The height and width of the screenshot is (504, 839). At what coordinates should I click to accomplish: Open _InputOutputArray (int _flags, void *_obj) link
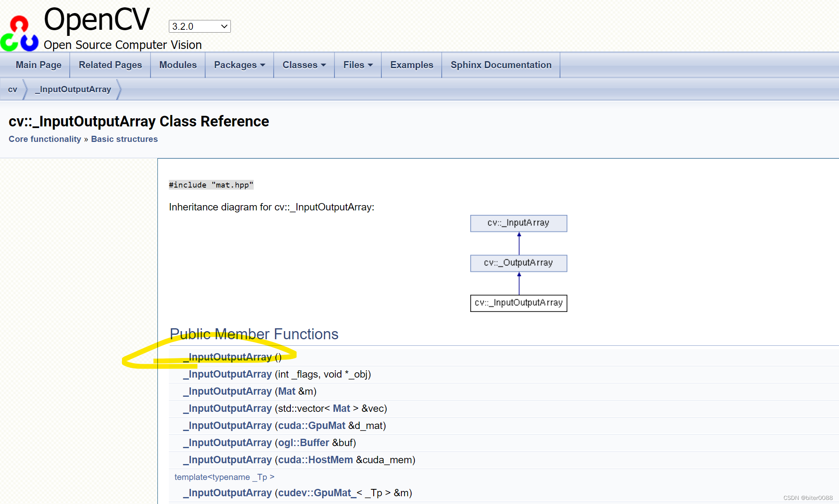point(227,374)
